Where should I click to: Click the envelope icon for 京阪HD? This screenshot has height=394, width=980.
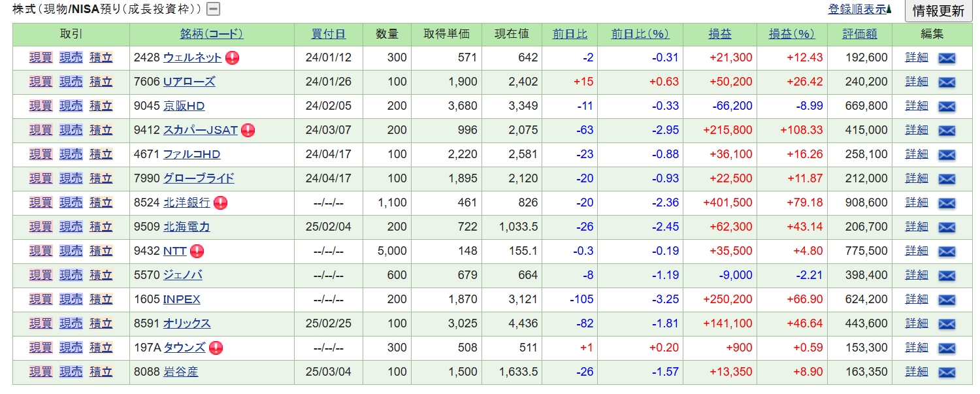click(x=947, y=107)
